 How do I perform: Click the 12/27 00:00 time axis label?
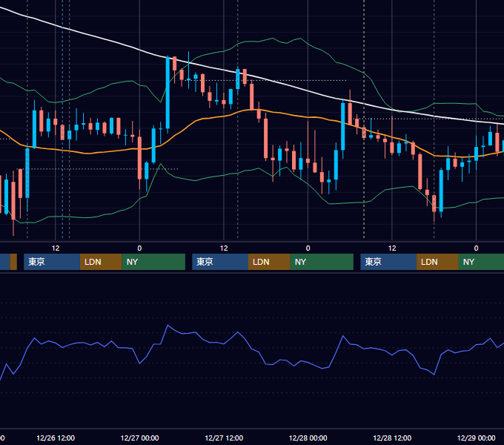[x=139, y=438]
